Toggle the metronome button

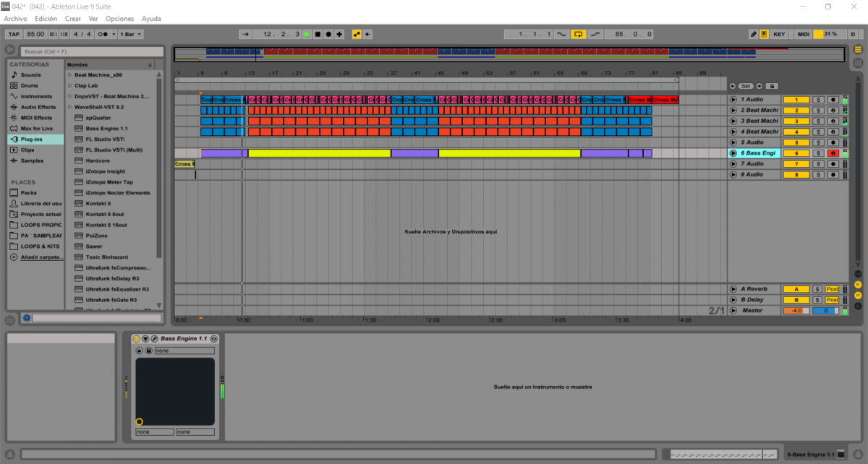[102, 34]
